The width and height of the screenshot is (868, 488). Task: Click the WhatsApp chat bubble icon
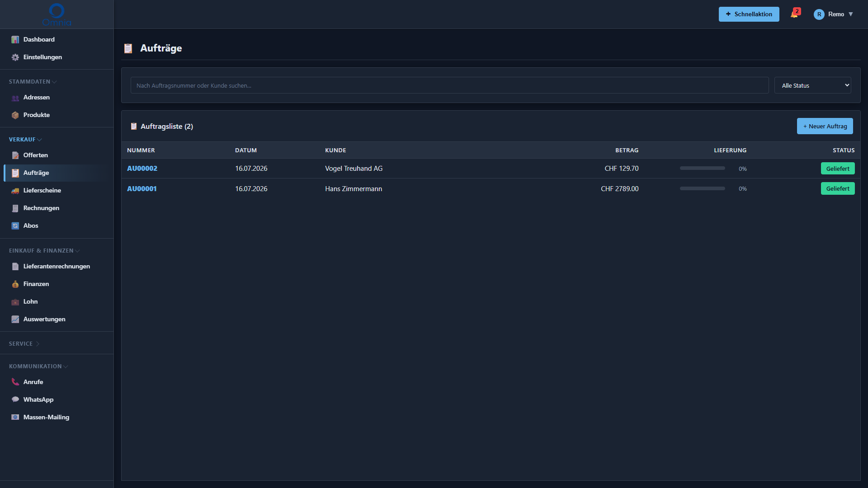coord(15,400)
